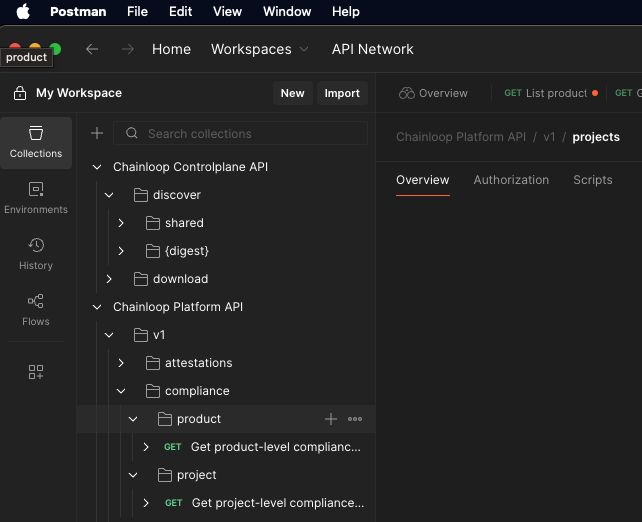
Task: Open Get project-level compliance request
Action: (278, 503)
